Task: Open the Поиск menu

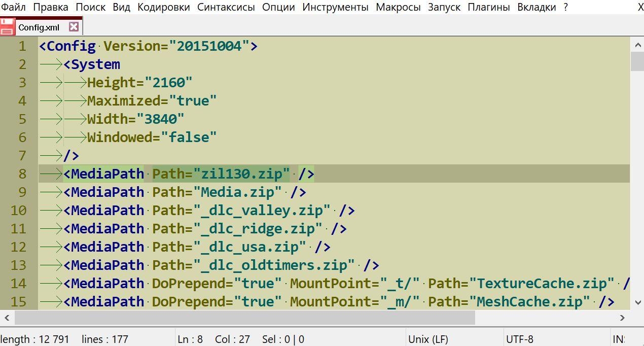Action: tap(91, 7)
